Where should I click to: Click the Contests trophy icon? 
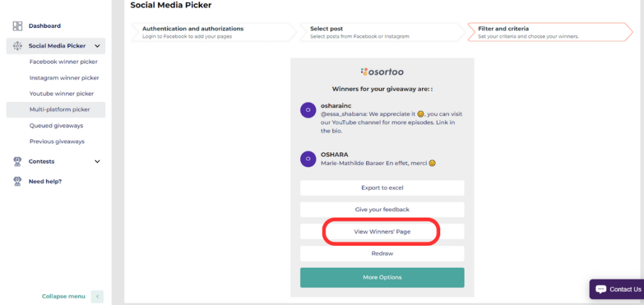[x=18, y=162]
